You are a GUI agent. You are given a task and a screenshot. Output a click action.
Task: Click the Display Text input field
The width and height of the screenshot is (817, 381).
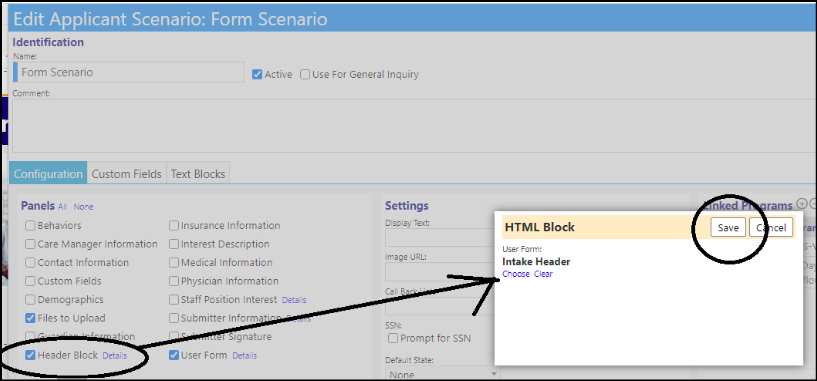[x=440, y=237]
